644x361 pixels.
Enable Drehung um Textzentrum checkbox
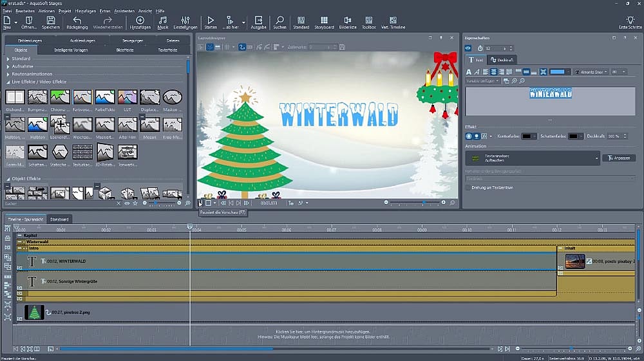click(468, 188)
